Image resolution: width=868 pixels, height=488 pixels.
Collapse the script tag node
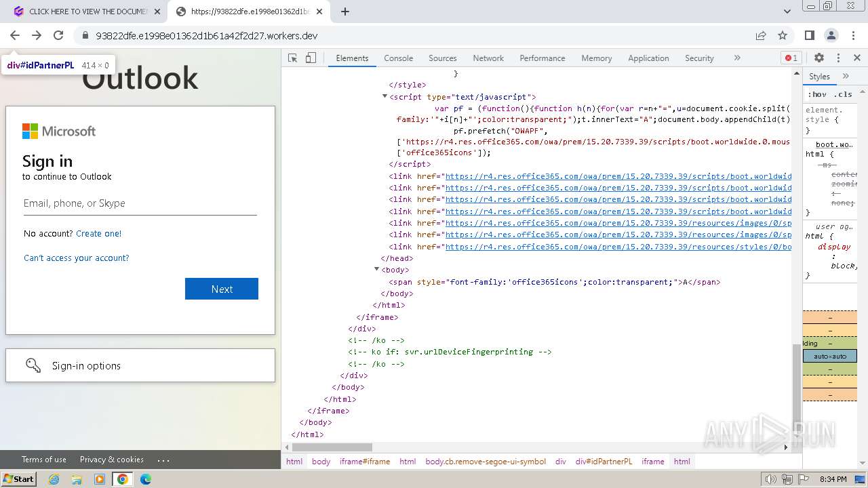(384, 97)
